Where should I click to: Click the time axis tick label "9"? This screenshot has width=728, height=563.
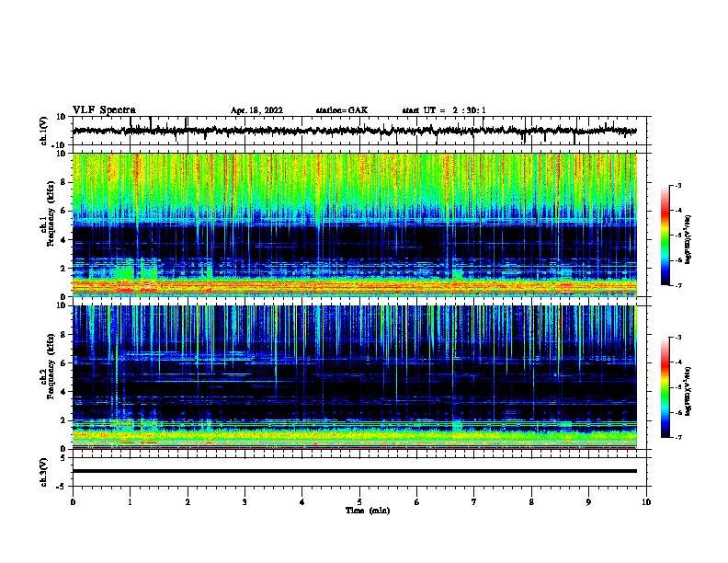pos(588,501)
